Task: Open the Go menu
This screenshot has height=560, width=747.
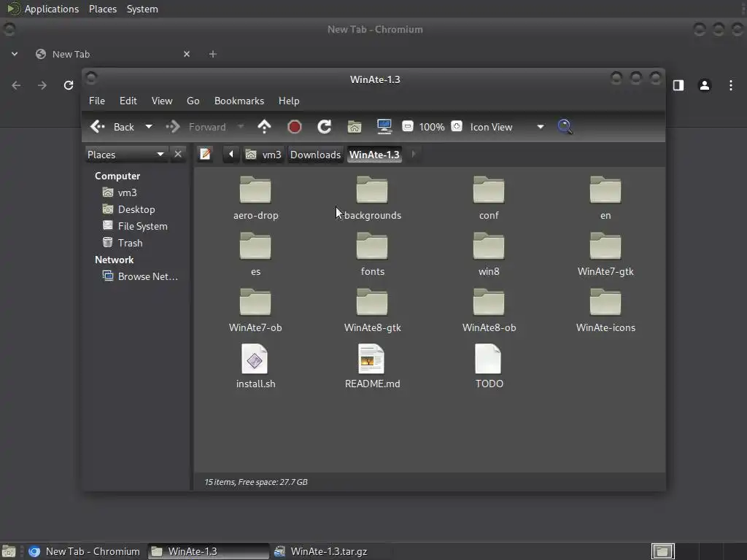Action: (x=193, y=101)
